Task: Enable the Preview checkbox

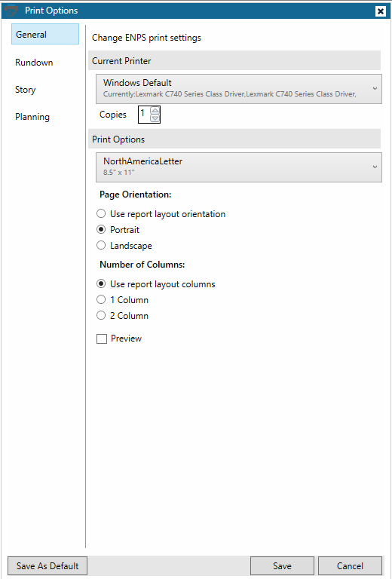Action: coord(119,339)
